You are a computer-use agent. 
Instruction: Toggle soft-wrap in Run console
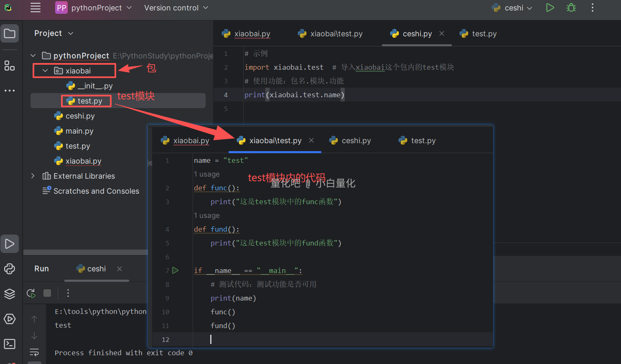click(34, 352)
